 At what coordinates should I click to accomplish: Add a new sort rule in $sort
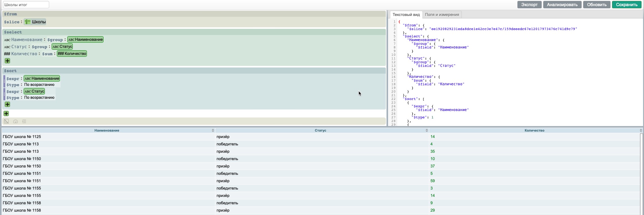[x=7, y=104]
